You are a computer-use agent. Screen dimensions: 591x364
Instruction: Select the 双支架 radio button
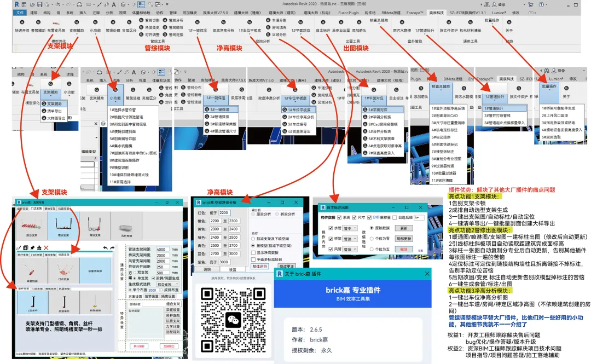(x=135, y=273)
